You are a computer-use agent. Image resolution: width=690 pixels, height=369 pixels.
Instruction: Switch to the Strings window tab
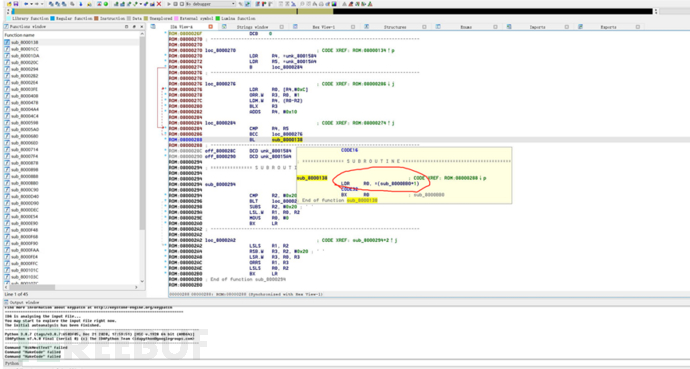pos(252,27)
